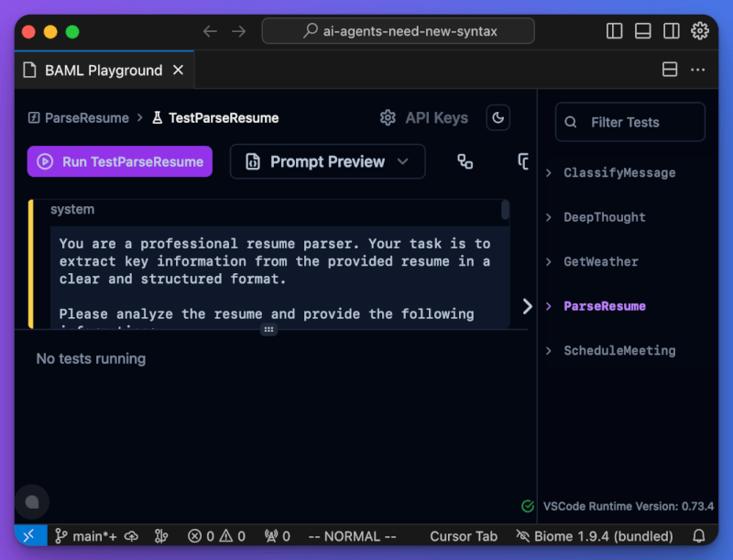
Task: Show errors and warnings count
Action: [x=216, y=536]
